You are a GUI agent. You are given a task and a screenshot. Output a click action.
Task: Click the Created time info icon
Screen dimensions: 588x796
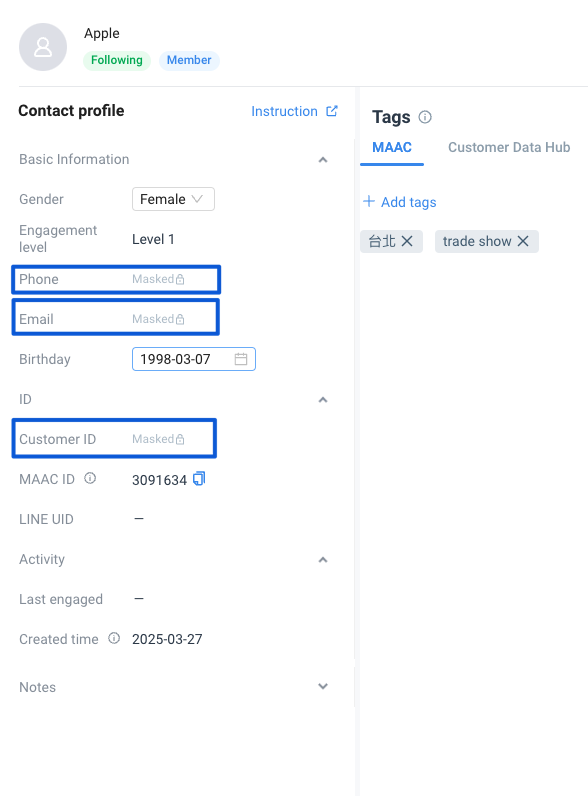click(x=114, y=638)
